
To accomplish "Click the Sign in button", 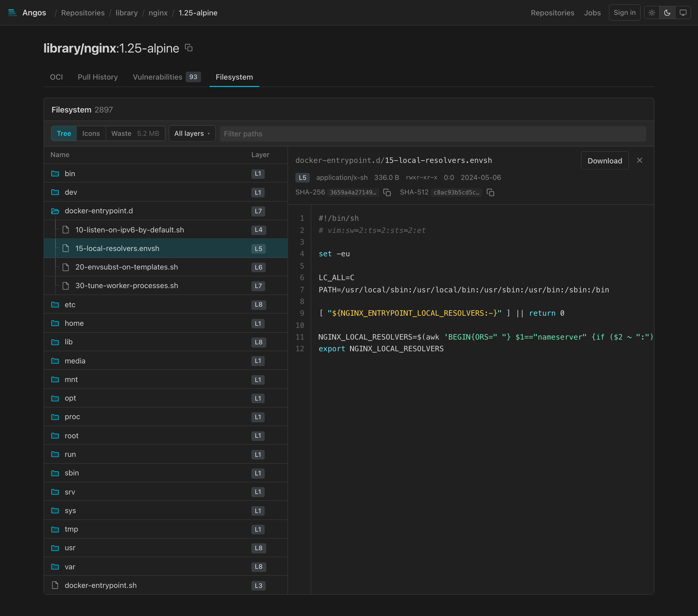I will point(624,13).
